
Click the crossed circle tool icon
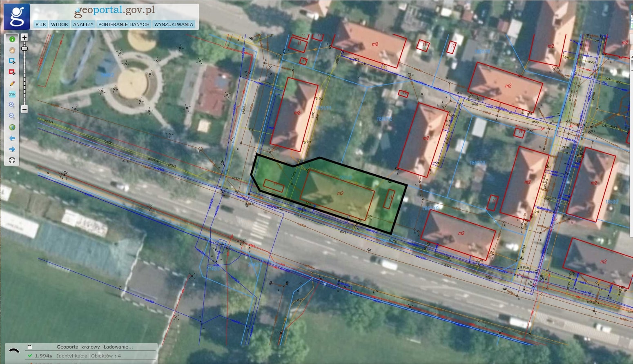[x=12, y=160]
